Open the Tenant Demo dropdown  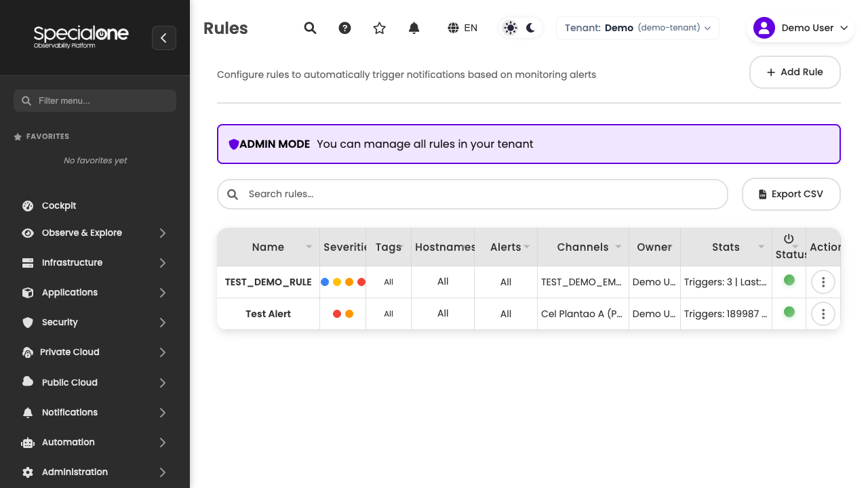[x=637, y=28]
